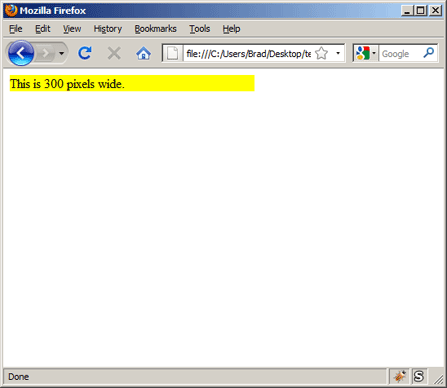The height and width of the screenshot is (388, 447).
Task: Click the page icon in the address bar
Action: coord(173,53)
